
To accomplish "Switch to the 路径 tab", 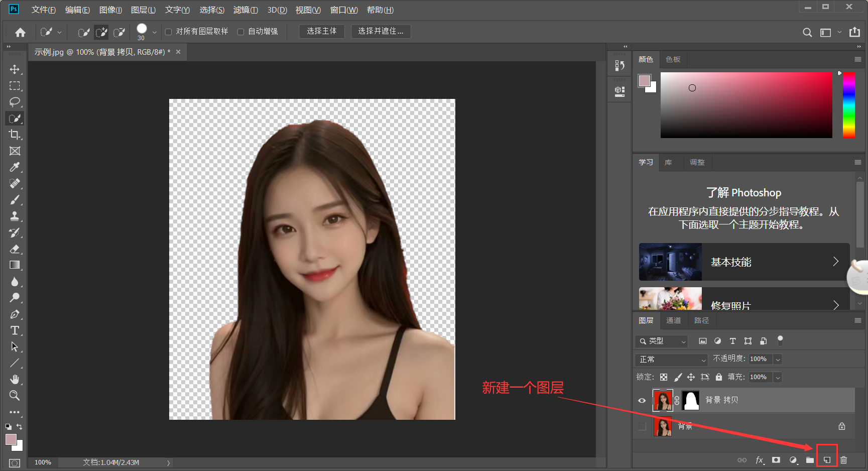I will [x=701, y=320].
